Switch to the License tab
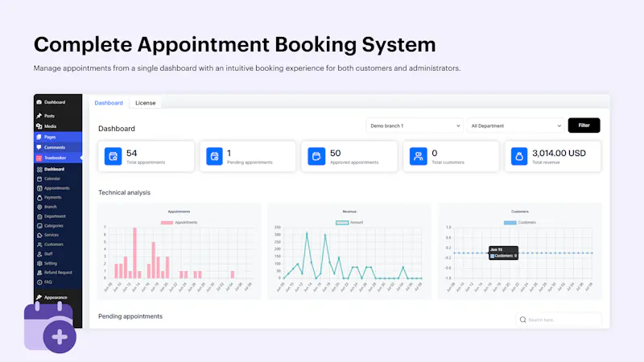This screenshot has height=362, width=644. point(146,103)
